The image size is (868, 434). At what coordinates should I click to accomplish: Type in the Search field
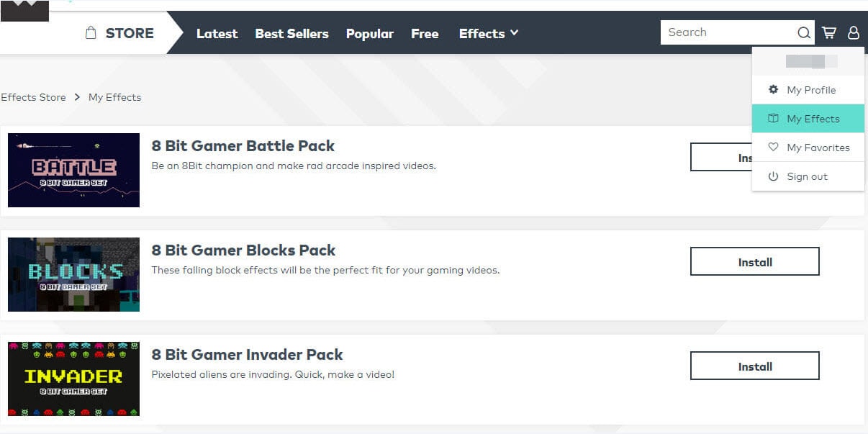(x=727, y=32)
